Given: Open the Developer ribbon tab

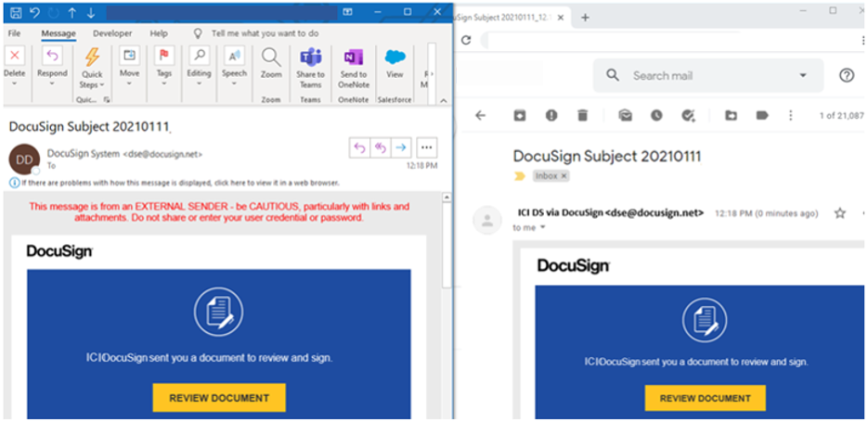Looking at the screenshot, I should 112,33.
